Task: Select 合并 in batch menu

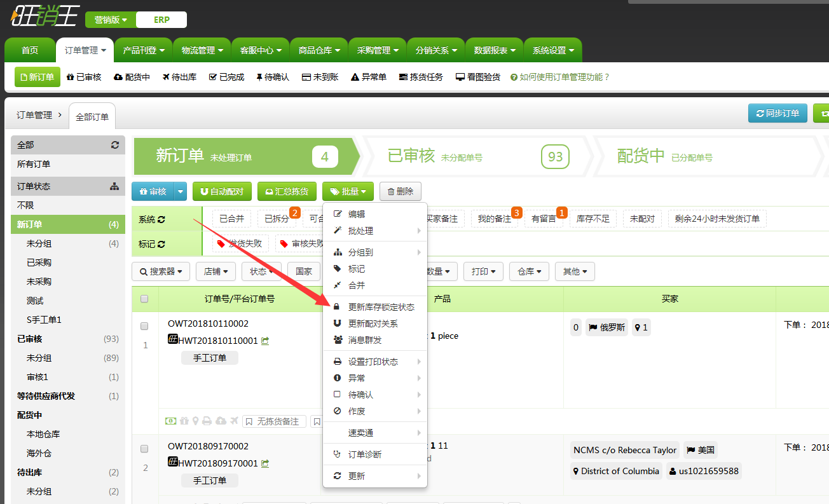Action: coord(375,285)
